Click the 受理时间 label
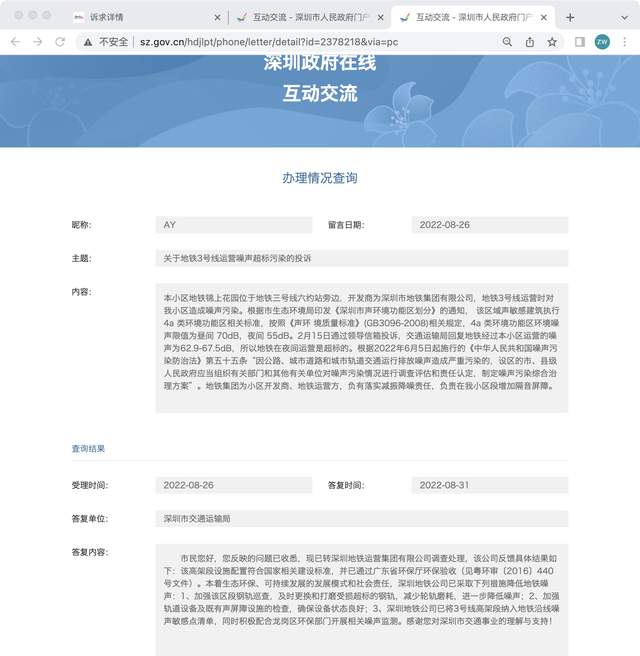 (x=90, y=485)
